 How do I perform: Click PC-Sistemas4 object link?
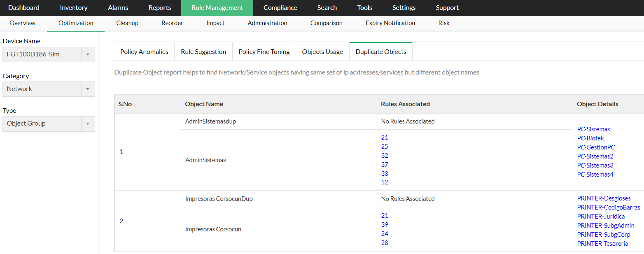[x=595, y=175]
